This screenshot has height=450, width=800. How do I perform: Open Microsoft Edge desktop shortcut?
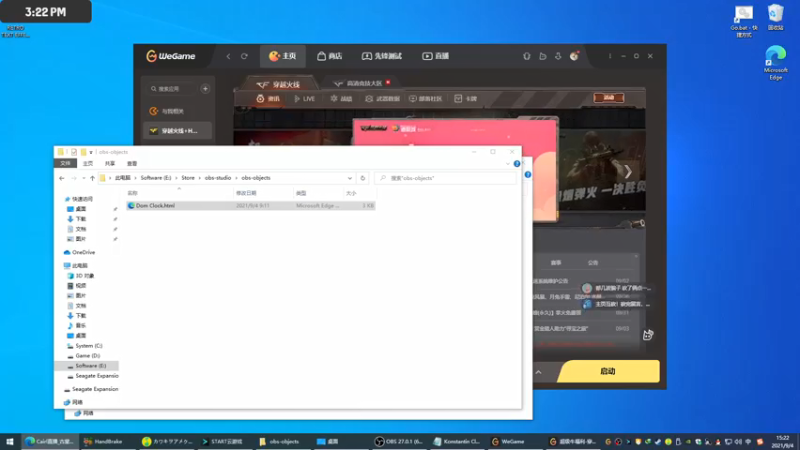point(776,63)
